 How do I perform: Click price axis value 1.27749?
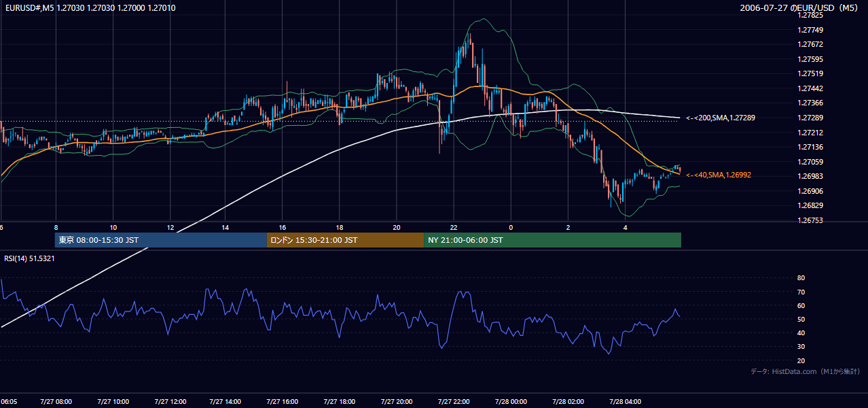click(x=810, y=30)
